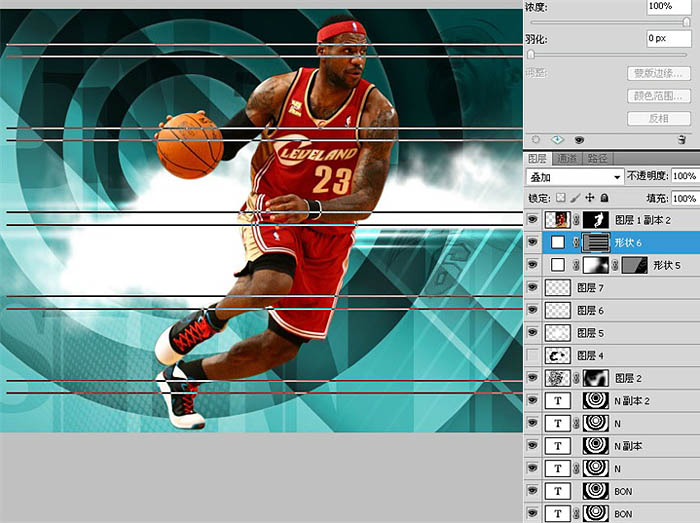Click the trash icon to delete mask
Viewport: 700px width, 523px height.
click(x=682, y=140)
